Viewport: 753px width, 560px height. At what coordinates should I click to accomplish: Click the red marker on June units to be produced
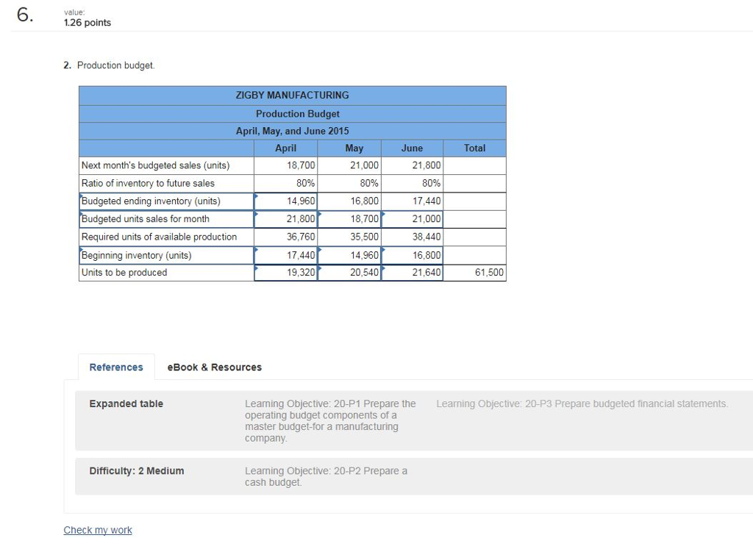382,268
